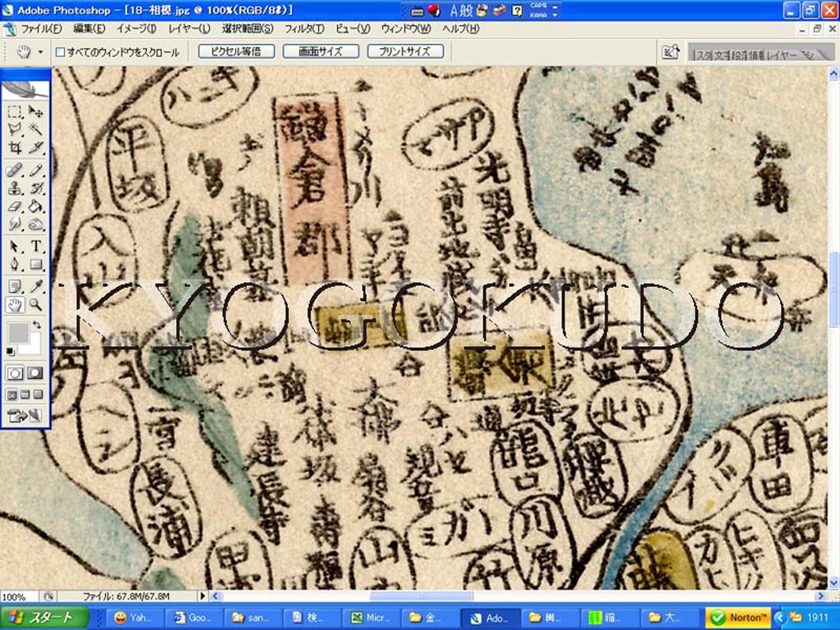This screenshot has width=840, height=630.
Task: Select the Smudge tool
Action: click(x=15, y=224)
